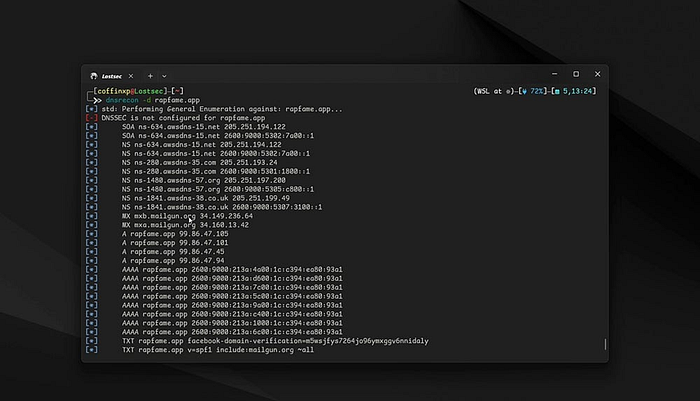Click A record 99.86.47.45
The width and height of the screenshot is (700, 401).
click(x=173, y=252)
